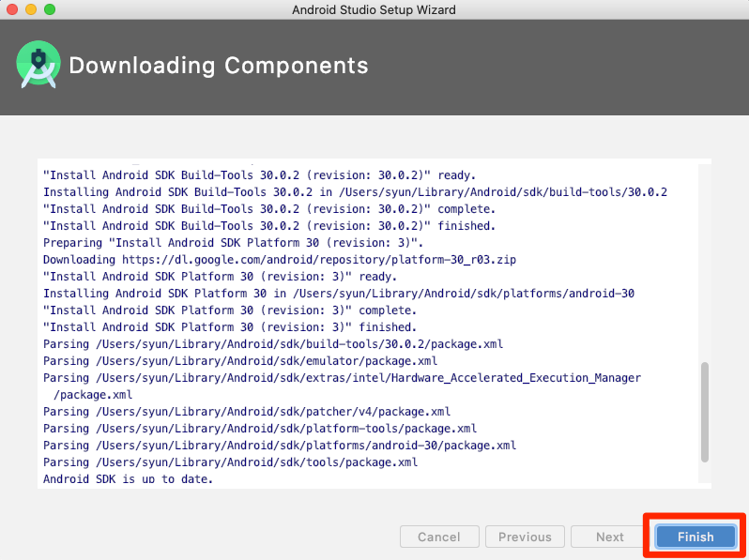Click the Build-Tools 30.0.2 "finished." line
Viewport: 749px width, 560px height.
pos(269,226)
